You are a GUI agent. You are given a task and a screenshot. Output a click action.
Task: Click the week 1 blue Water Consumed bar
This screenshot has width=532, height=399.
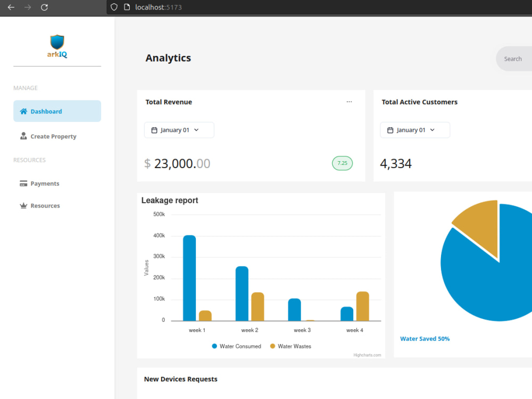point(189,278)
